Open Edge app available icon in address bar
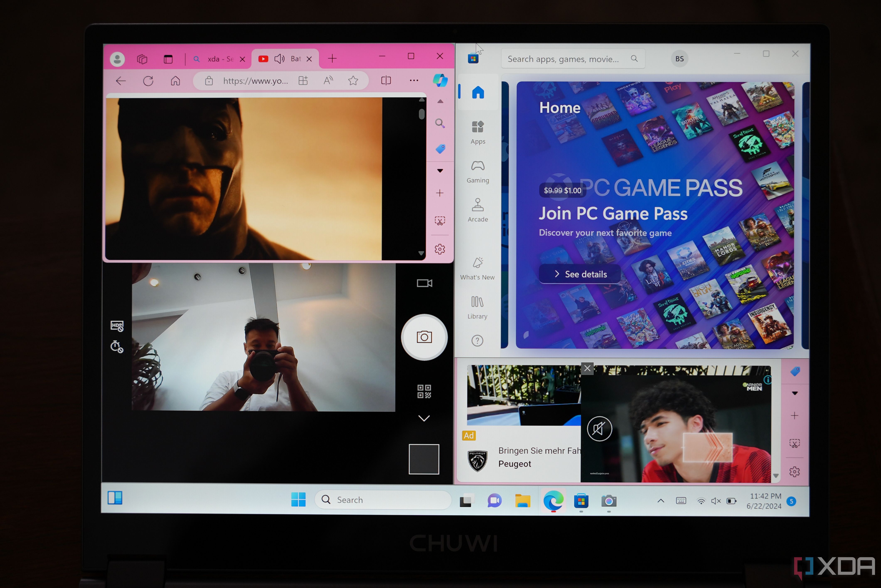Viewport: 881px width, 588px height. click(x=303, y=80)
